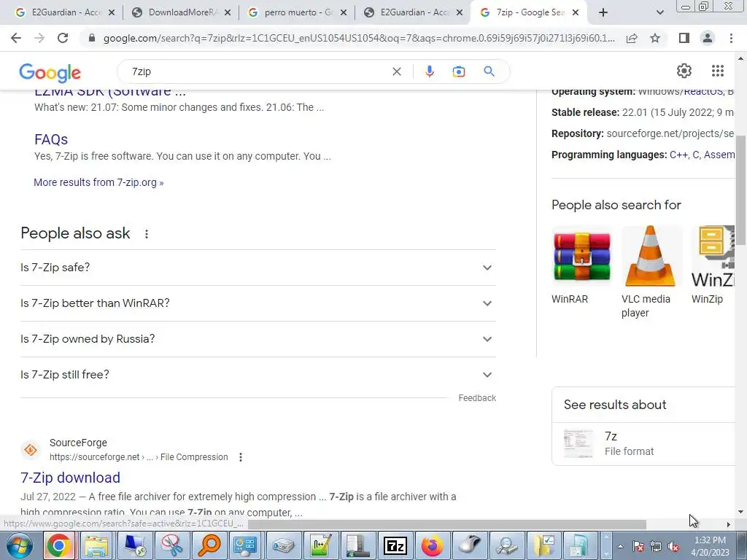Open the Google apps grid
The image size is (747, 560).
click(x=718, y=71)
